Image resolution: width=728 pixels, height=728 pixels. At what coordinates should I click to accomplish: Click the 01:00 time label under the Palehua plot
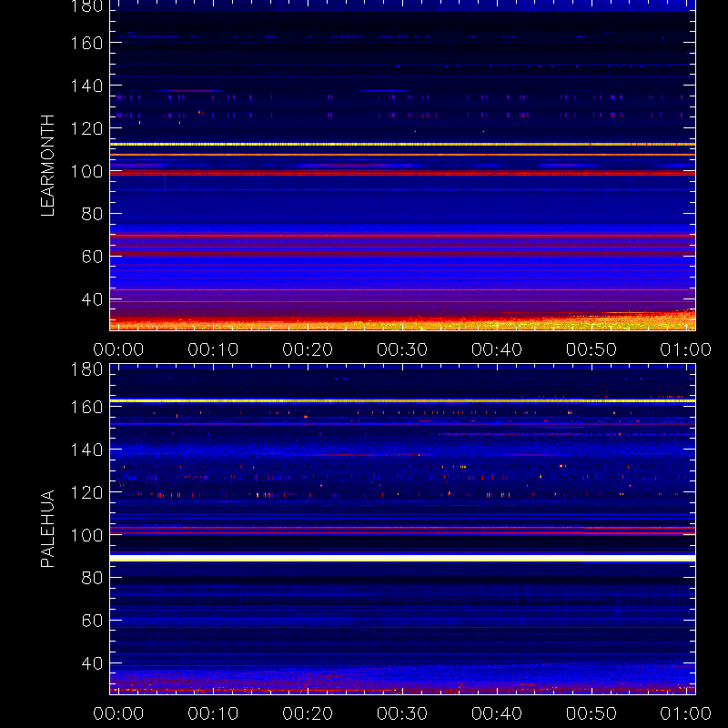tap(686, 713)
